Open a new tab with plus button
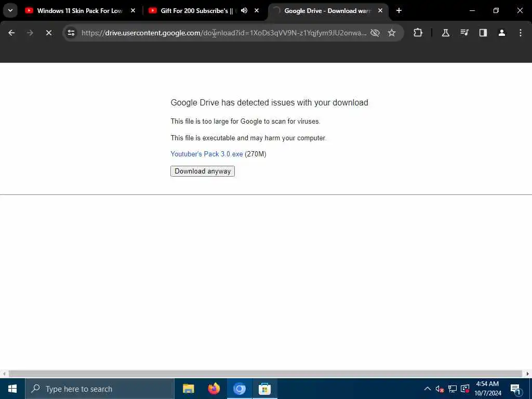This screenshot has width=532, height=399. pos(399,10)
